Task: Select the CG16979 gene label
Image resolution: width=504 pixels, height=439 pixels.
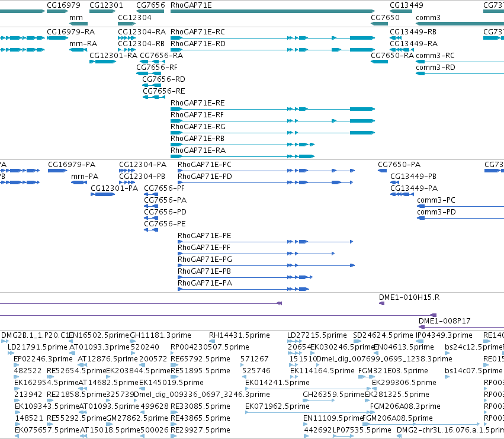Action: click(x=63, y=5)
